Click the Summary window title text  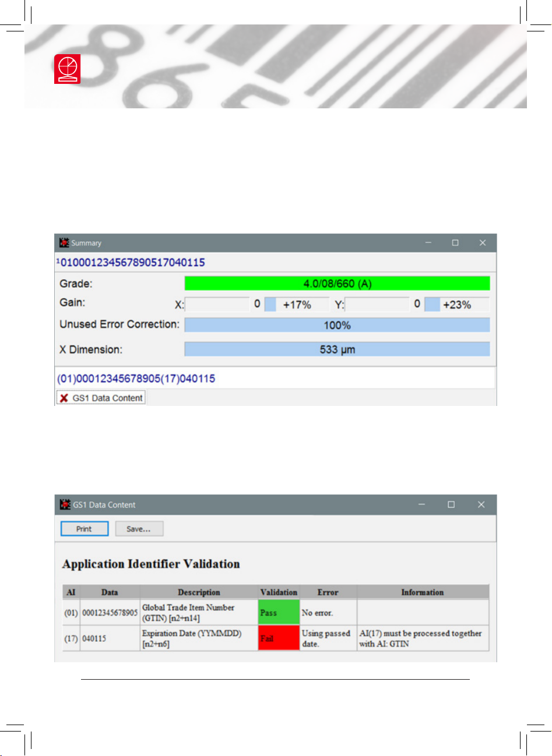(86, 243)
